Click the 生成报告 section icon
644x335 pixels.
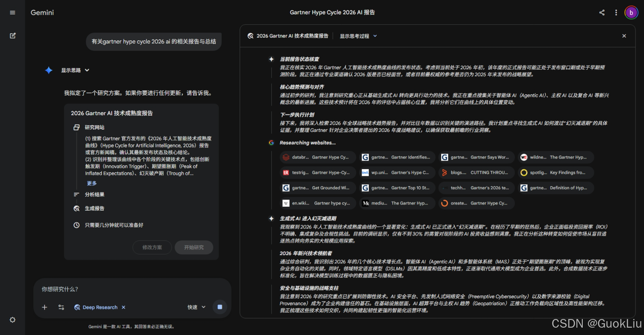(x=76, y=209)
